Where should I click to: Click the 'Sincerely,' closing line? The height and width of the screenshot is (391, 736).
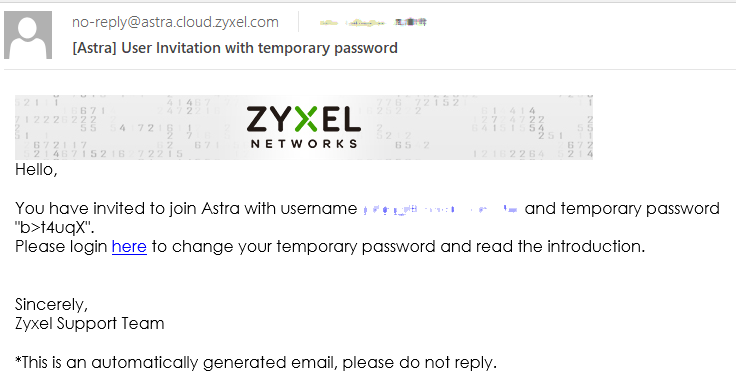pos(51,305)
